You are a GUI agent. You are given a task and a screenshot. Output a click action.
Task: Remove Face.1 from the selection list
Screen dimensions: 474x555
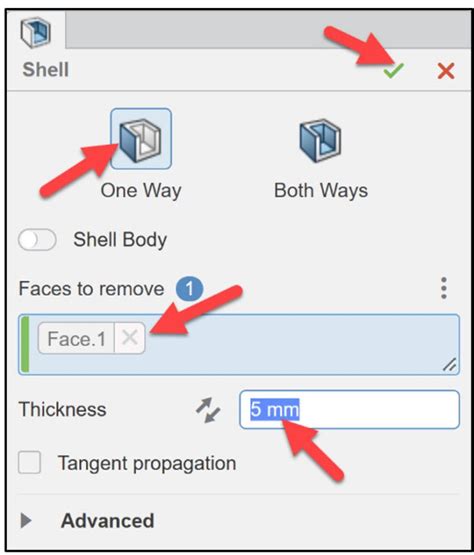click(130, 338)
